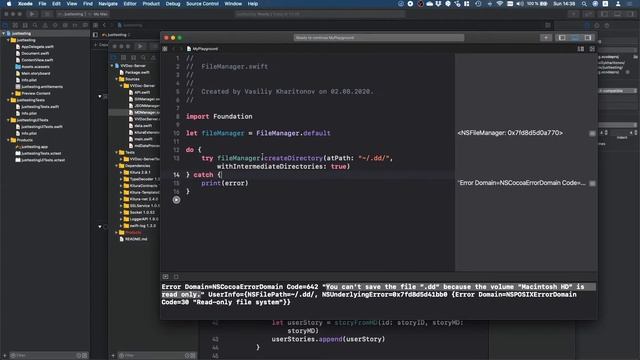Toggle the playground inspector panel button
Image resolution: width=640 pixels, height=360 pixels.
[588, 38]
